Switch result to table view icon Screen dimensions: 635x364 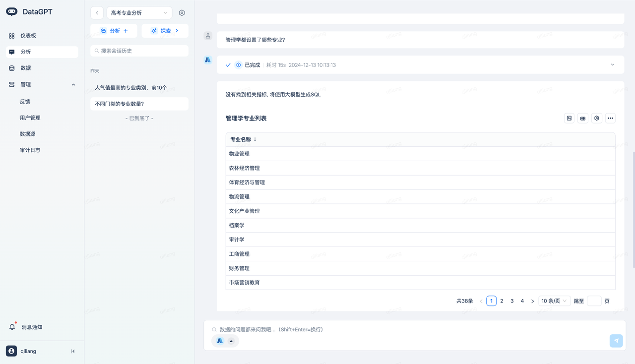[x=583, y=119]
